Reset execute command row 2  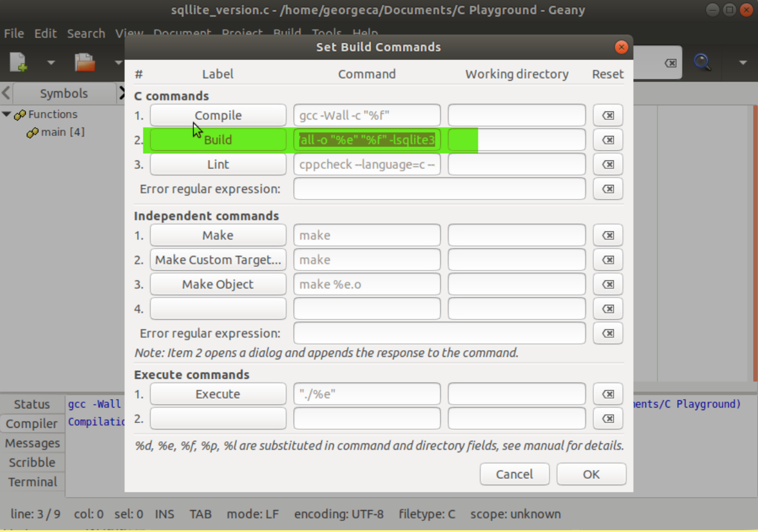(x=608, y=418)
